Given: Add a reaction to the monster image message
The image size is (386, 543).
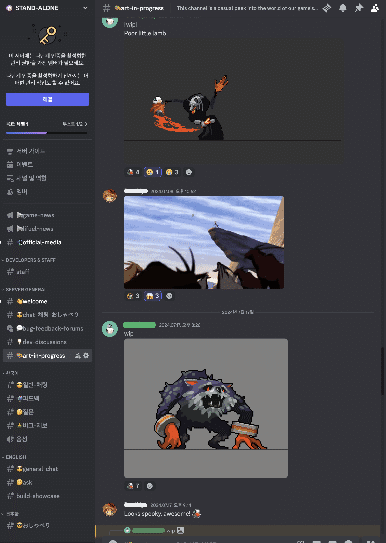Looking at the screenshot, I should (x=150, y=486).
